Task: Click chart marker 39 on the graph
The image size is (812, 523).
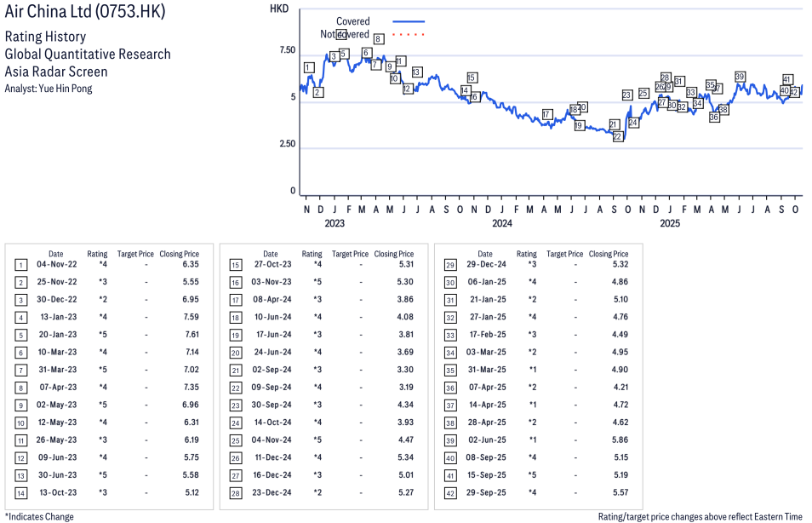Action: [740, 77]
